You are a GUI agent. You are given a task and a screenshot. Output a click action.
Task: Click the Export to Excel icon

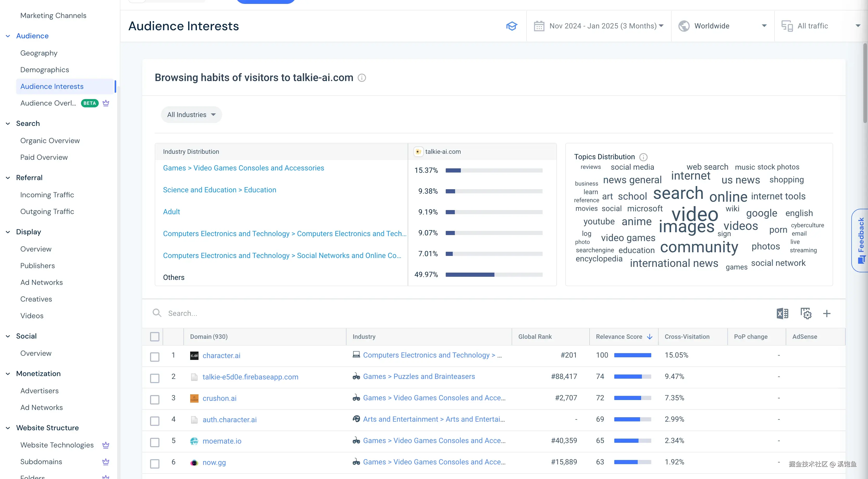[782, 314]
